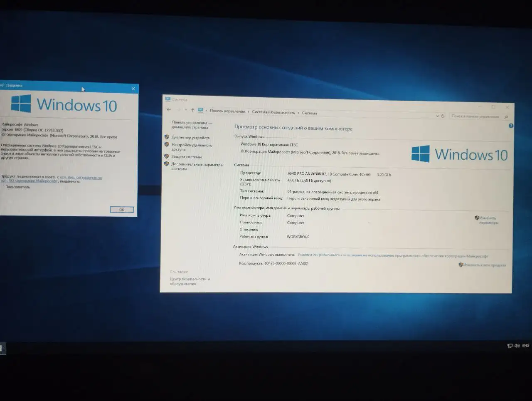This screenshot has width=532, height=401.
Task: Click the search magnifier icon in Control Panel
Action: 506,117
